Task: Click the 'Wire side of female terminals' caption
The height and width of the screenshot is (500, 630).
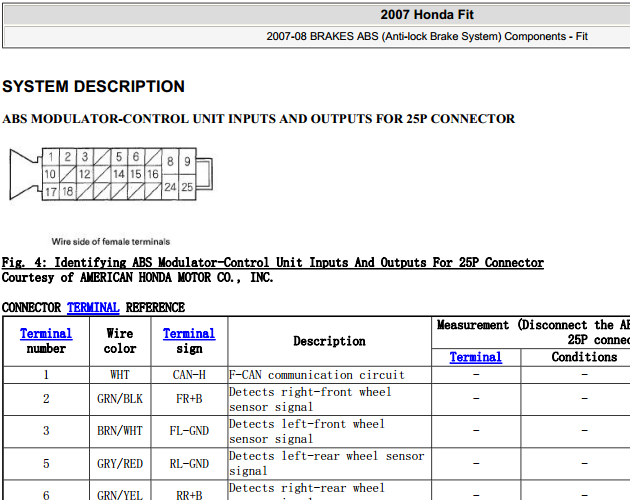Action: pyautogui.click(x=111, y=242)
